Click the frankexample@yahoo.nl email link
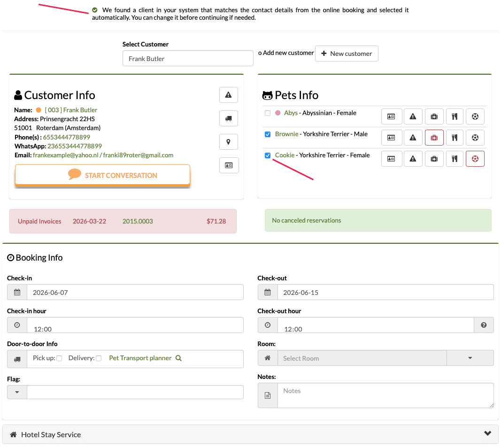 tap(65, 155)
